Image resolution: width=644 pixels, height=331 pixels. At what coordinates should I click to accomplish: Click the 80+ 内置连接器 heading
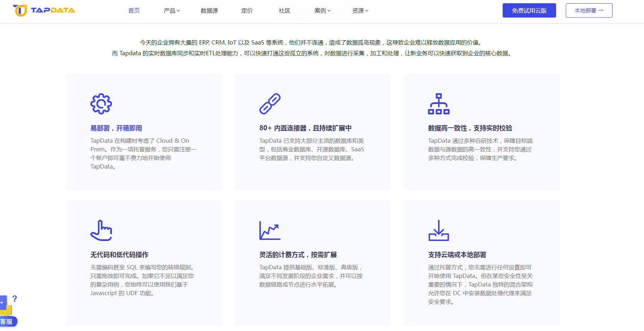click(305, 128)
